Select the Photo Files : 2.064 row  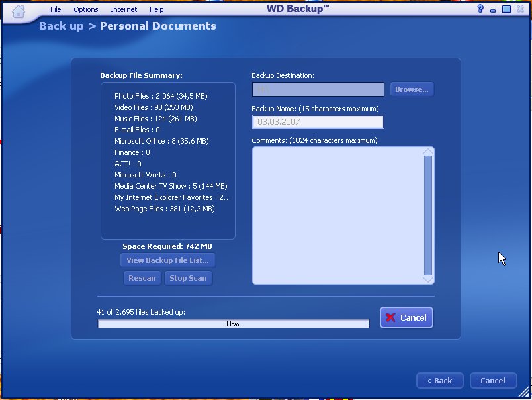[x=161, y=96]
